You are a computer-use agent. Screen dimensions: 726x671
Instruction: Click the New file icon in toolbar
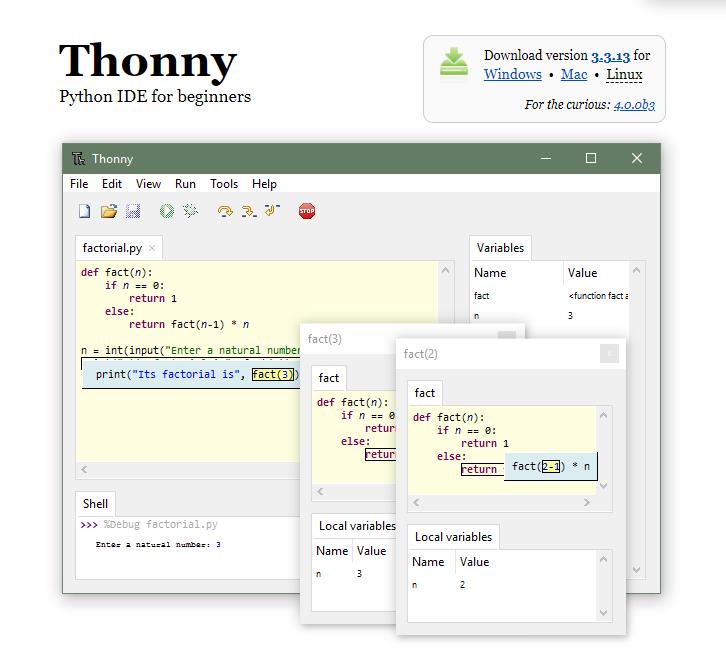(x=84, y=211)
